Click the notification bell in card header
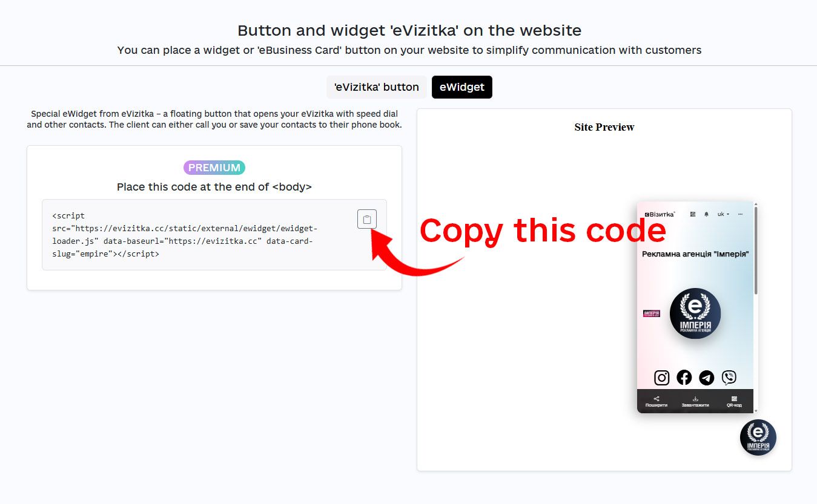 click(x=706, y=214)
